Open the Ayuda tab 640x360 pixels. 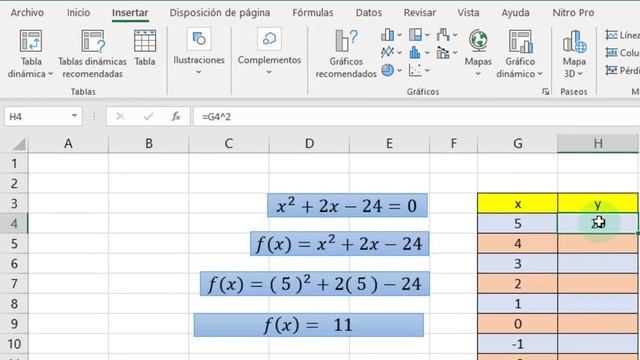point(516,13)
